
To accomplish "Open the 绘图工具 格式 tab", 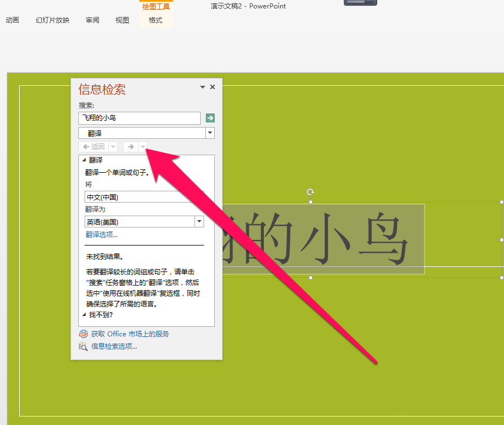I will coord(155,20).
